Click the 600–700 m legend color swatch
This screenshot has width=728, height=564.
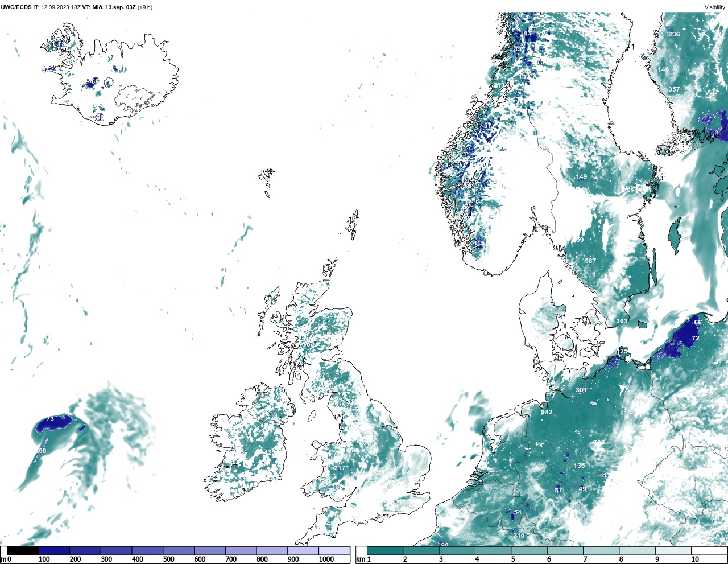210,551
